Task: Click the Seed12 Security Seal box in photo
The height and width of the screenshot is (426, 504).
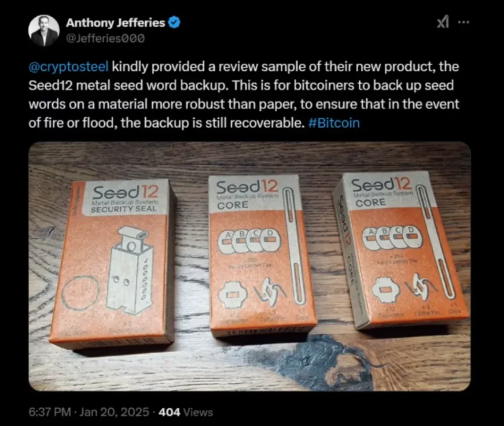Action: tap(113, 263)
